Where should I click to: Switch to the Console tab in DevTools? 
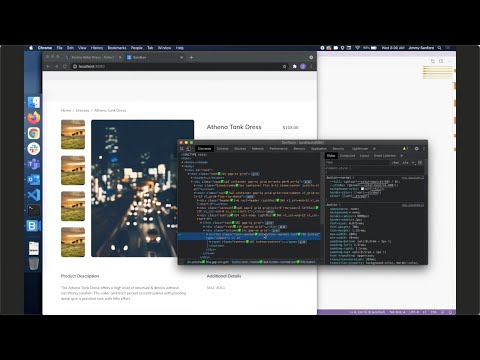(x=223, y=149)
